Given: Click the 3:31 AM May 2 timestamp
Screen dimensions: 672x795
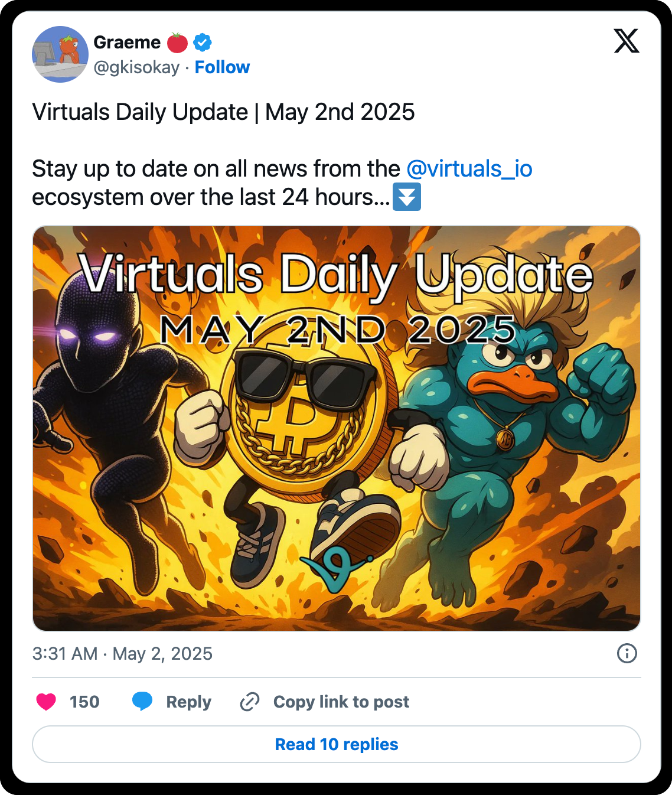Looking at the screenshot, I should tap(122, 654).
